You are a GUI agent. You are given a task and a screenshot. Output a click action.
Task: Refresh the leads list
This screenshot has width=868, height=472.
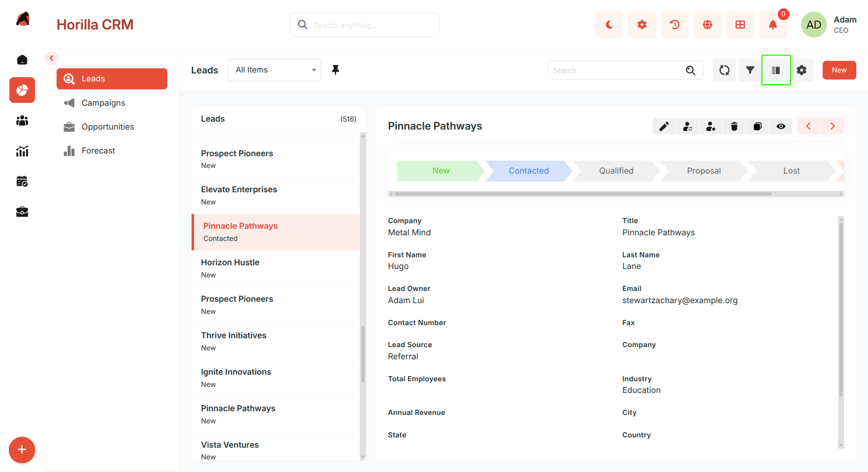coord(725,70)
